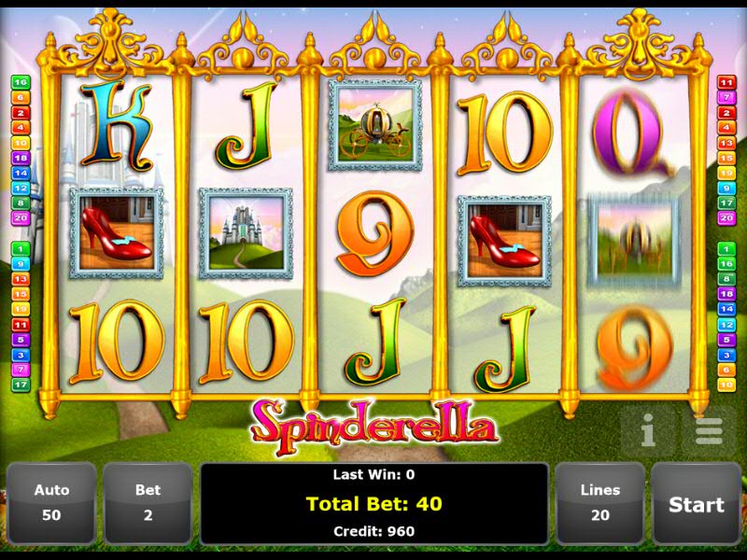Select payline 17 marker at bottom left
This screenshot has height=560, width=747.
[x=21, y=385]
